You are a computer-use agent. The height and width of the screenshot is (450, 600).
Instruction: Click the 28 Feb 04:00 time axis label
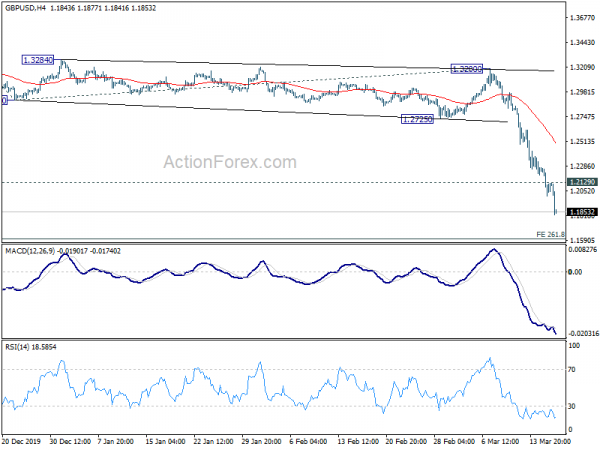tap(453, 441)
